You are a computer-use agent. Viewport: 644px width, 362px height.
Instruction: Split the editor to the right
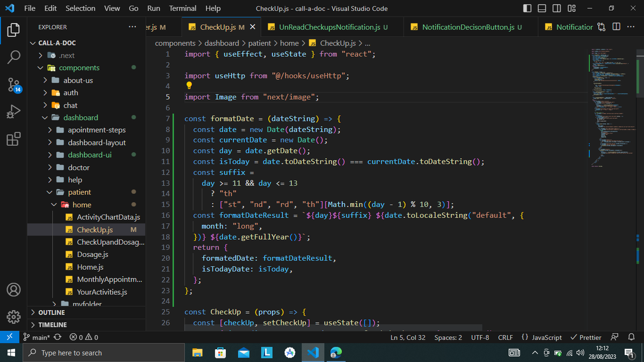(616, 27)
